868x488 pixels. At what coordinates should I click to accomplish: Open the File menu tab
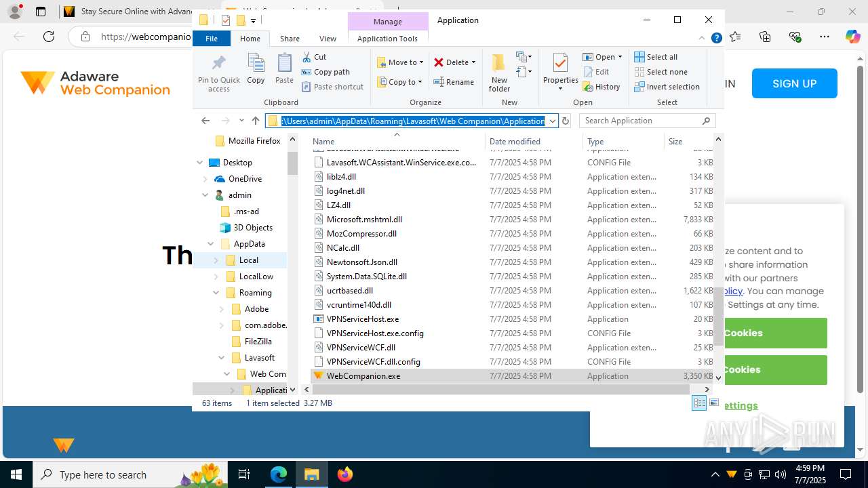[212, 39]
